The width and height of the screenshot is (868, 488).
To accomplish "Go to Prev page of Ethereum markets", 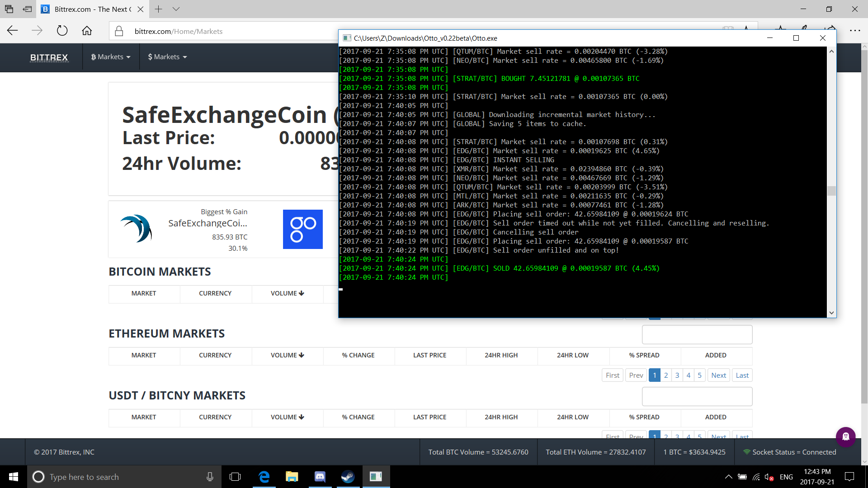I will (636, 375).
